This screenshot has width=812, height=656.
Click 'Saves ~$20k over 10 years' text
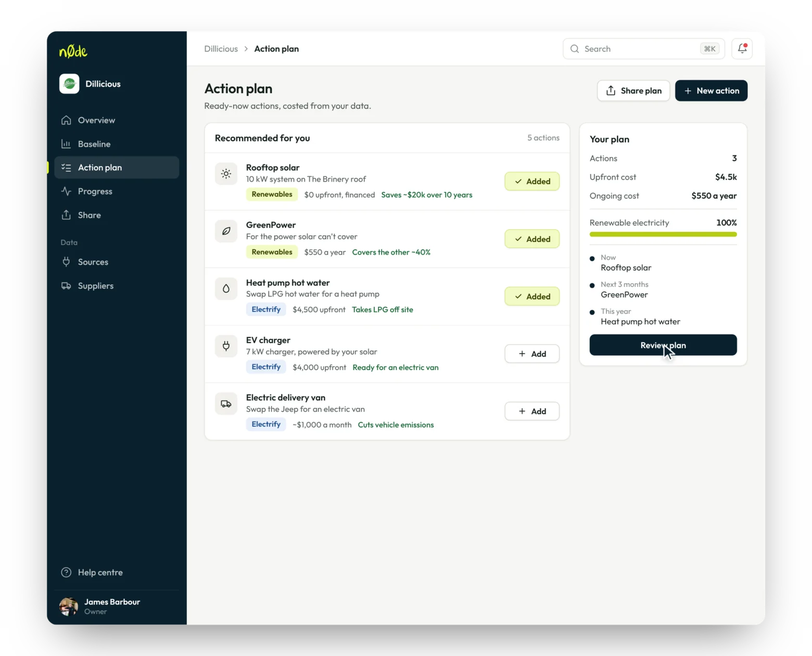pos(427,195)
